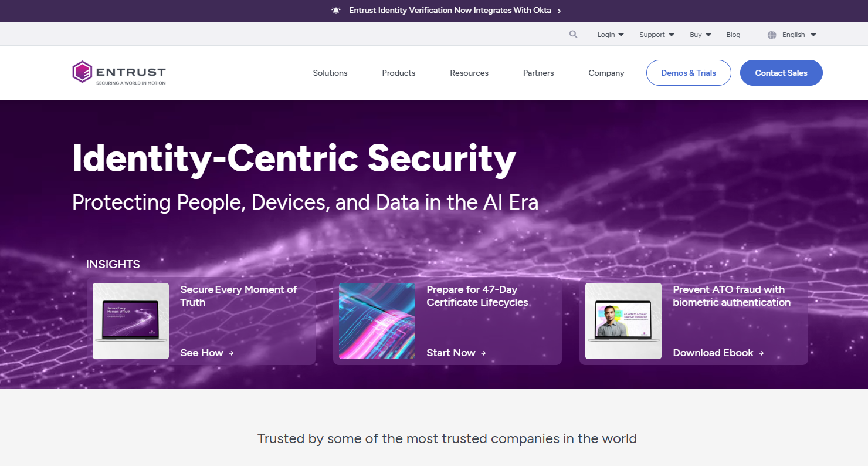
Task: Click Prevent ATO fraud with biometric authentication
Action: pyautogui.click(x=732, y=296)
